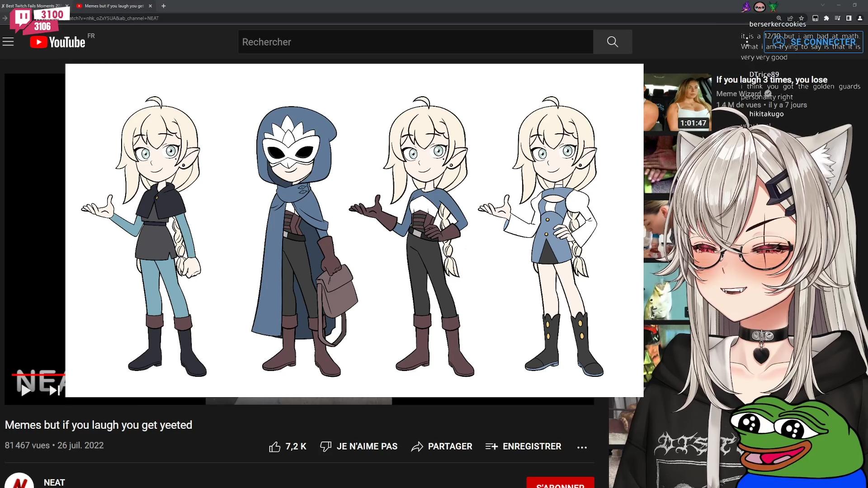The image size is (868, 488).
Task: Click the URL address bar
Action: click(x=407, y=18)
